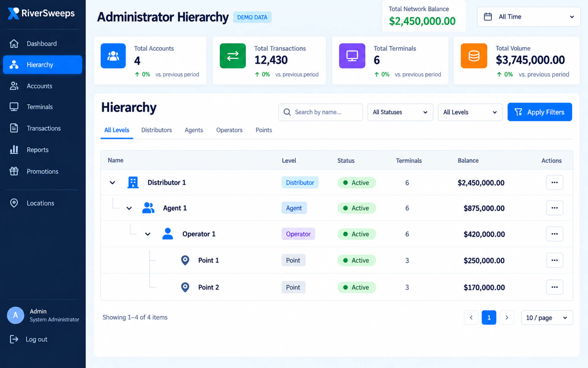Click the orange Total Volume database icon
Screen dimensions: 588x368
pos(474,56)
